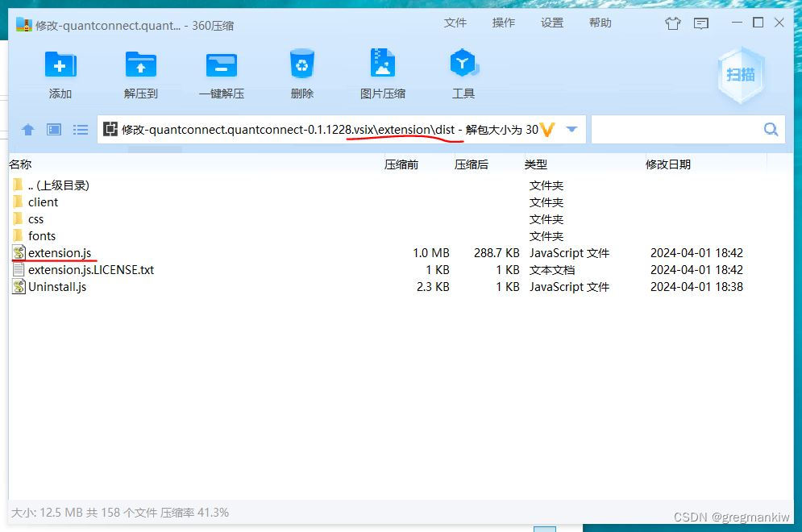
Task: Click the 删除 (Delete) recycle icon
Action: [301, 64]
